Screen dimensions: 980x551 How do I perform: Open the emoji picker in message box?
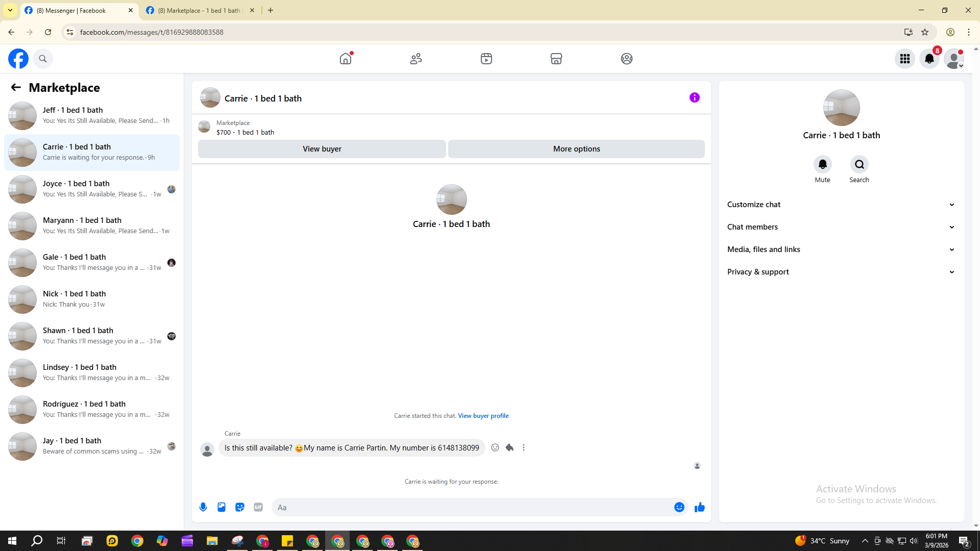click(679, 507)
